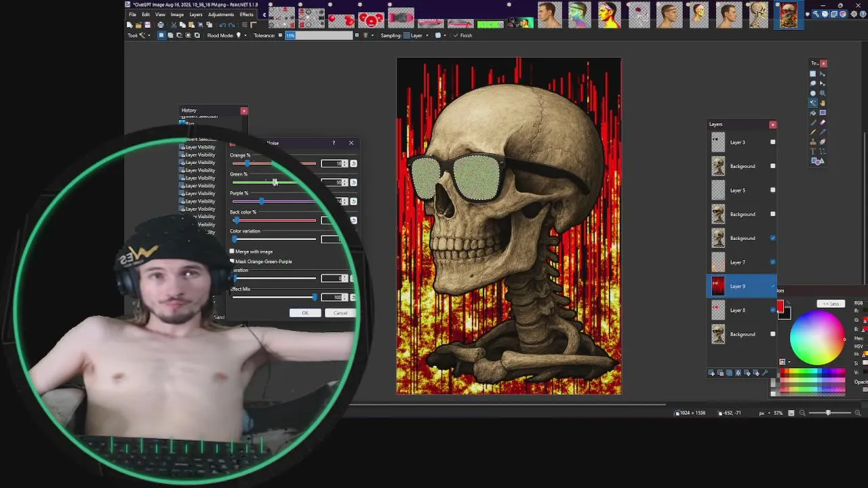The image size is (868, 488).
Task: Select the Zoom tool in Tools panel
Action: (x=823, y=93)
